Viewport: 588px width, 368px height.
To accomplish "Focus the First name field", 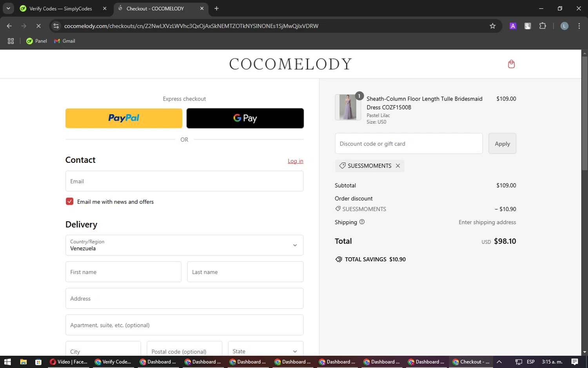I will point(123,271).
